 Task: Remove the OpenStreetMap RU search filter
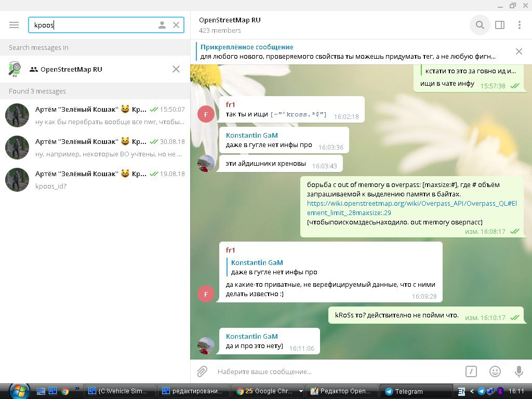176,69
